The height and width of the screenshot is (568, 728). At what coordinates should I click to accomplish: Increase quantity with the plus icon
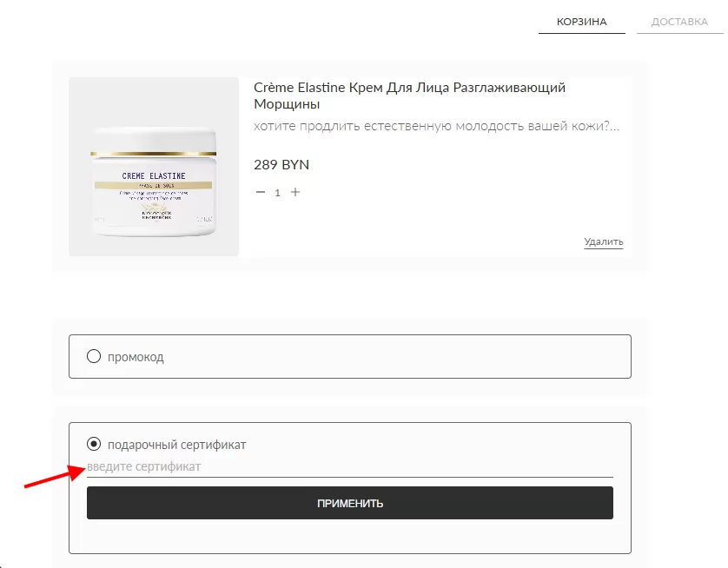(x=295, y=192)
